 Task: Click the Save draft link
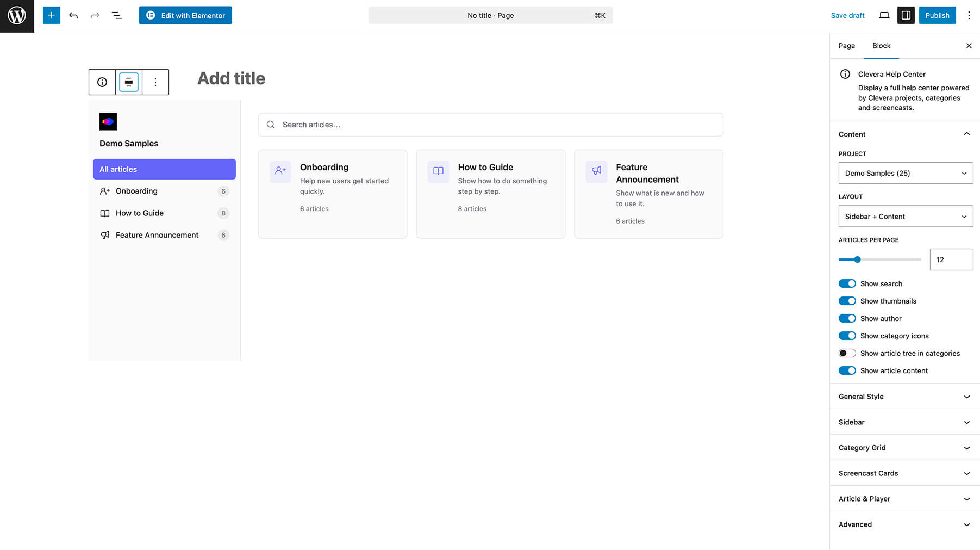point(847,15)
